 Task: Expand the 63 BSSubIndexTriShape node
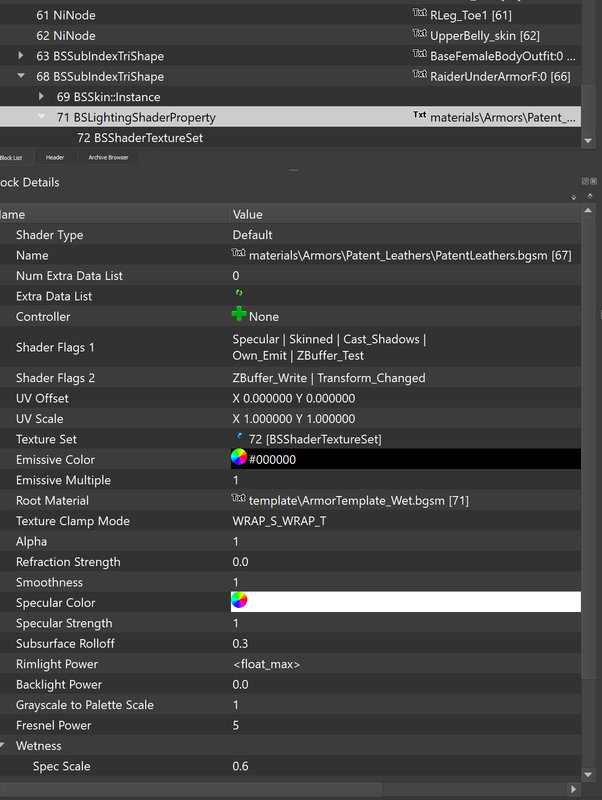[x=20, y=55]
